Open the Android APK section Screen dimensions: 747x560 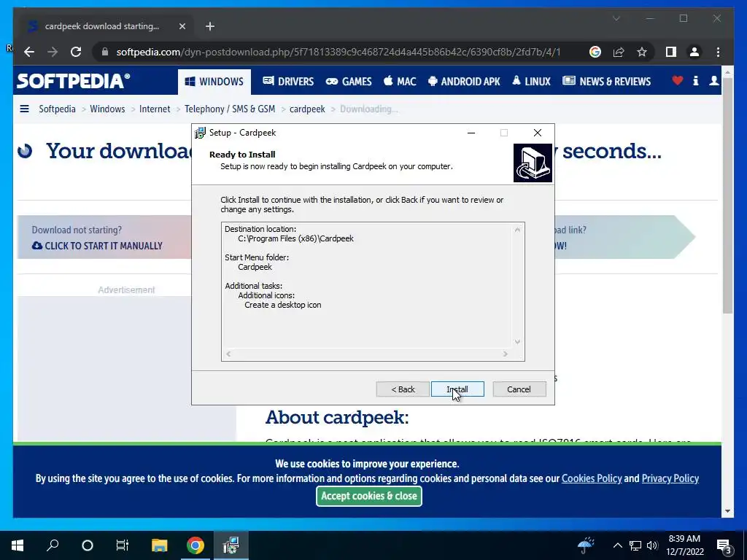coord(464,82)
